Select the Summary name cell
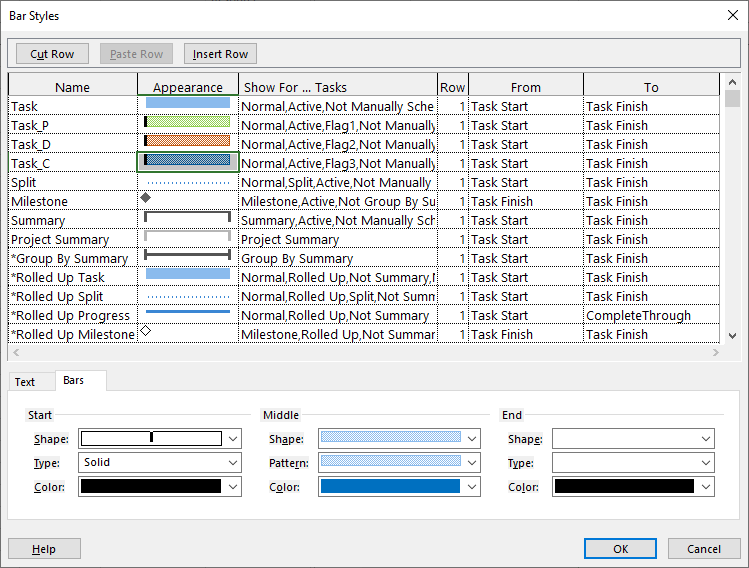This screenshot has width=749, height=568. coord(73,220)
